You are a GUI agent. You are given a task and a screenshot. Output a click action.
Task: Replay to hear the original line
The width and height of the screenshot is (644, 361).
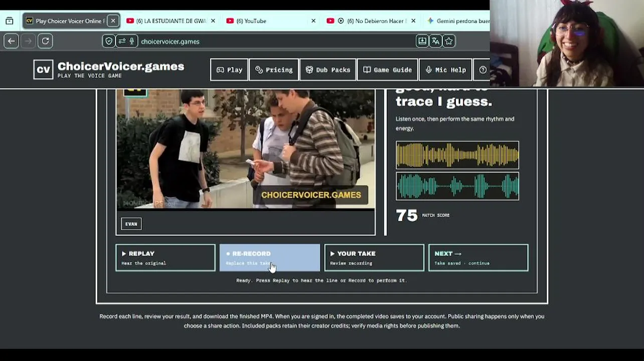(x=166, y=258)
